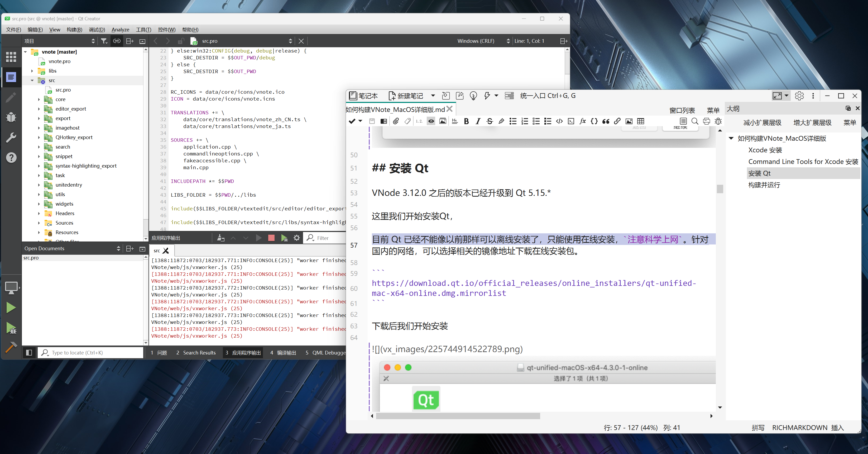The image size is (868, 454).
Task: Open the 新建笔记 dropdown arrow in VNote
Action: click(433, 96)
